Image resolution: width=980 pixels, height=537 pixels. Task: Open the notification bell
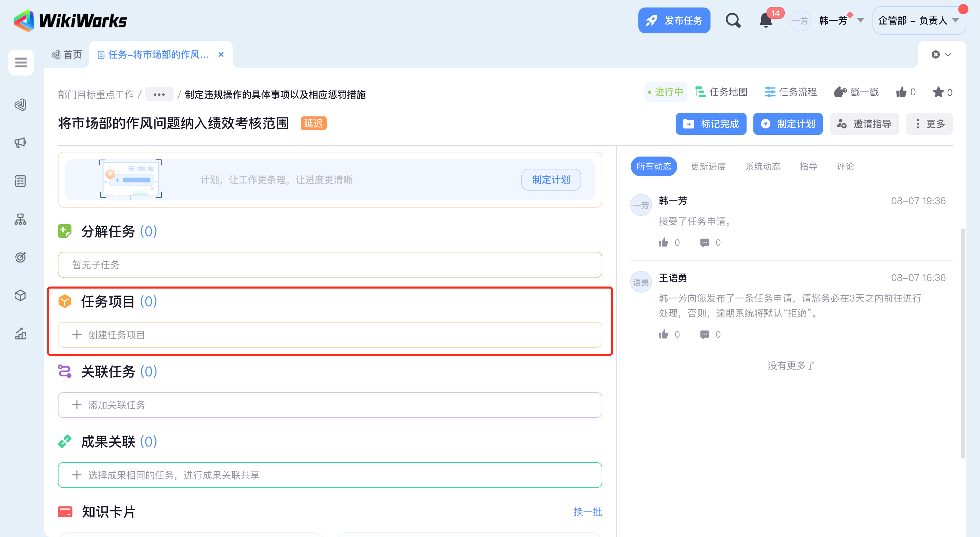click(x=766, y=20)
